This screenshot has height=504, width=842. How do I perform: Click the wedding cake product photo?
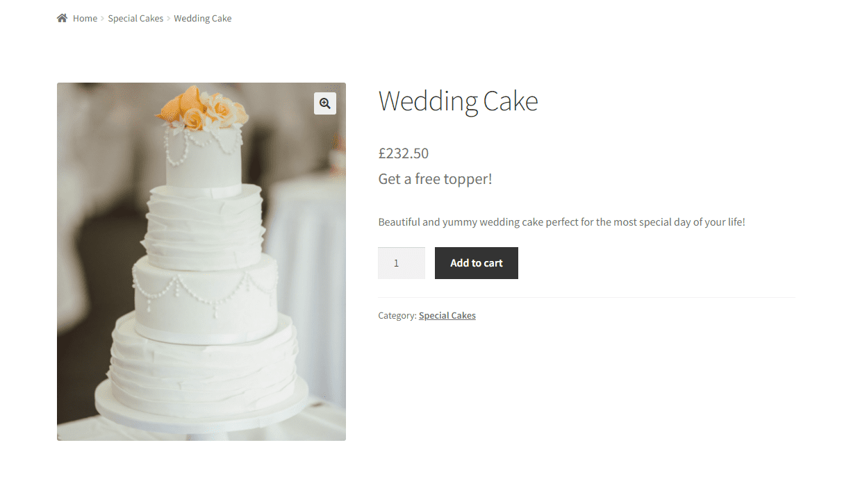[201, 262]
